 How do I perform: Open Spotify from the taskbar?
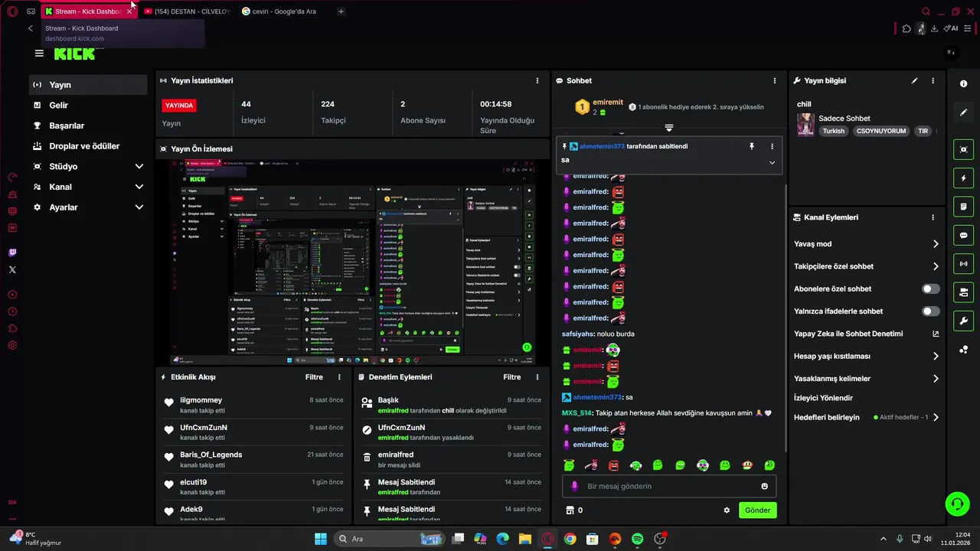click(x=637, y=539)
